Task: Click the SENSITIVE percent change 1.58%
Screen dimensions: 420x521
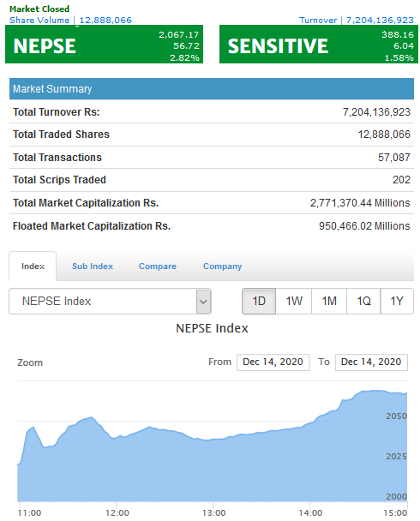Action: [399, 57]
